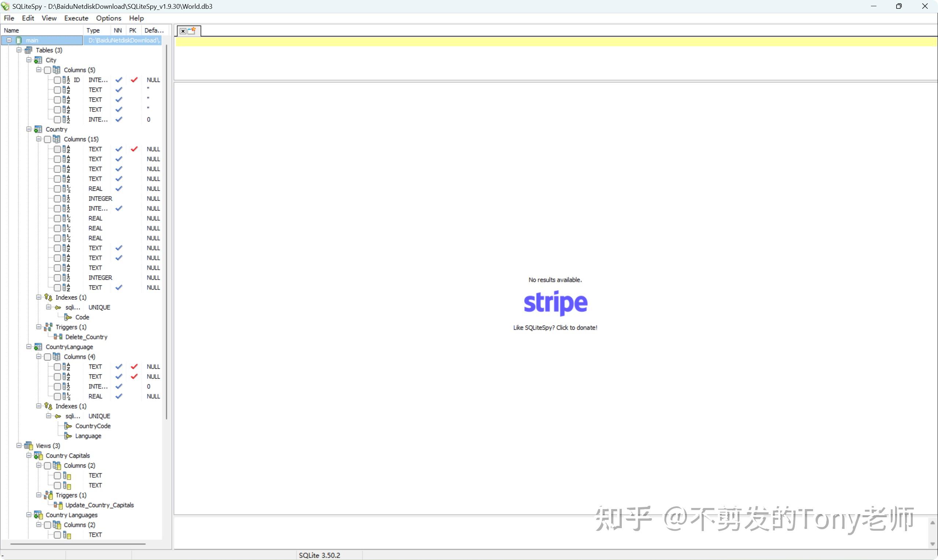Close the current SQL editor tab
The width and height of the screenshot is (938, 560).
click(183, 31)
